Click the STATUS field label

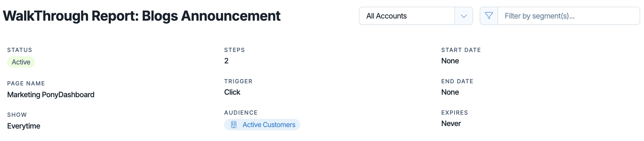point(20,50)
